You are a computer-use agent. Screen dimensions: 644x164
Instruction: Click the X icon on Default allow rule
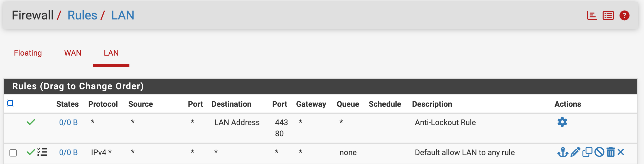[x=621, y=152]
